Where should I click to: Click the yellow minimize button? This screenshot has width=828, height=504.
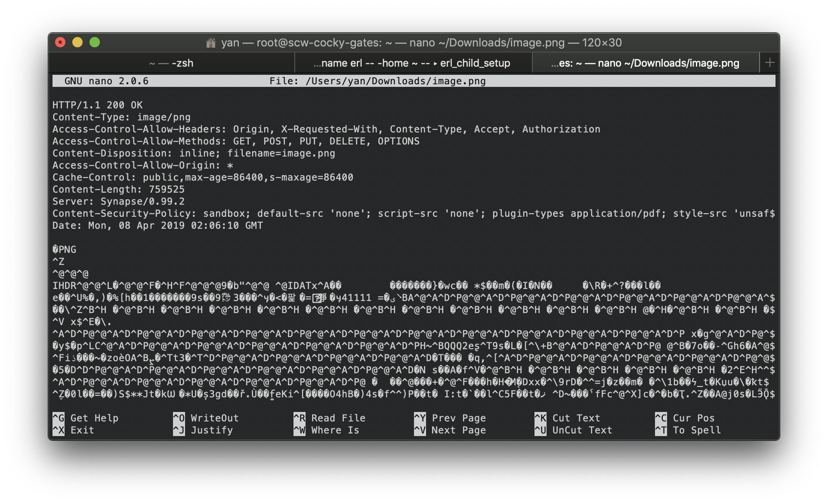pyautogui.click(x=77, y=43)
